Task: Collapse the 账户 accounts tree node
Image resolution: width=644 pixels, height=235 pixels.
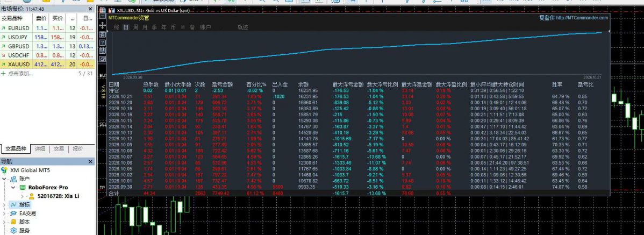Action: (x=4, y=179)
